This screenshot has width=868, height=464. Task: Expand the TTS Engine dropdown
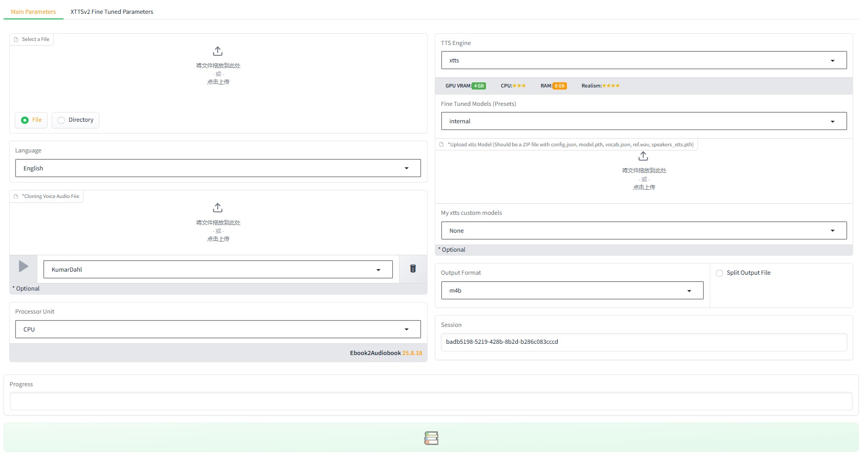643,60
